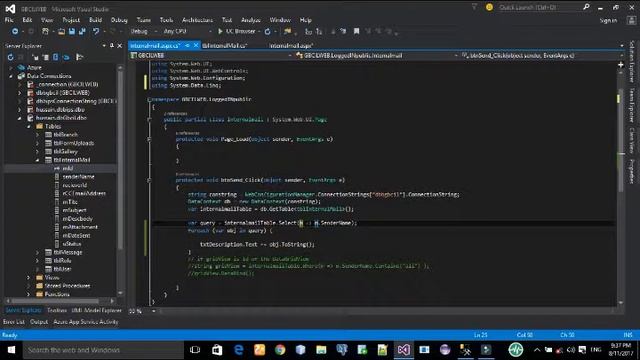This screenshot has height=360, width=640.
Task: Show hidden system tray icons
Action: 537,350
